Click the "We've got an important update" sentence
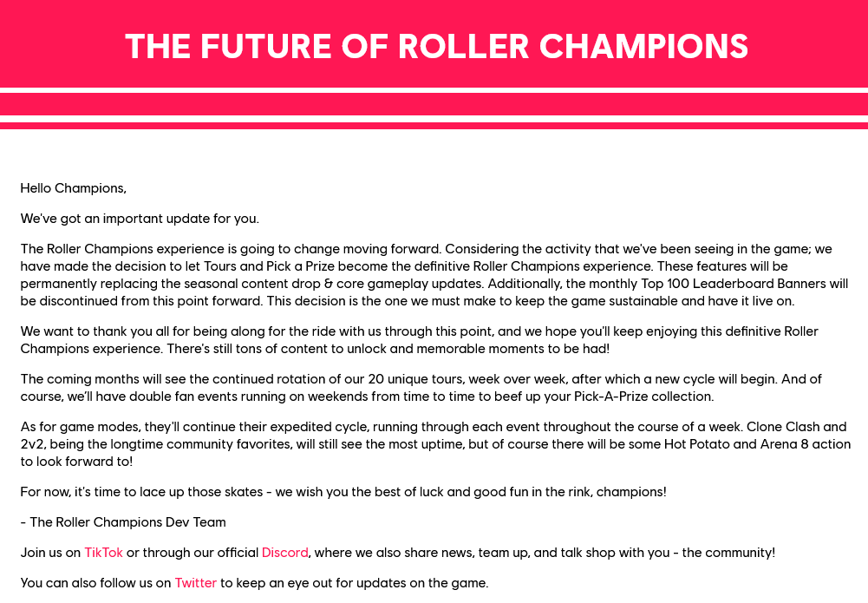 [x=140, y=219]
